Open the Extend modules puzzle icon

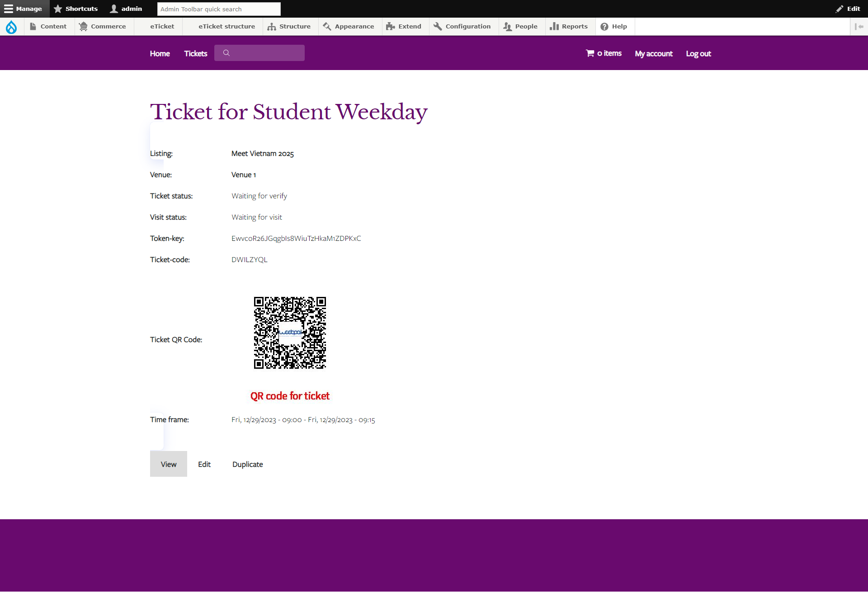click(x=390, y=26)
